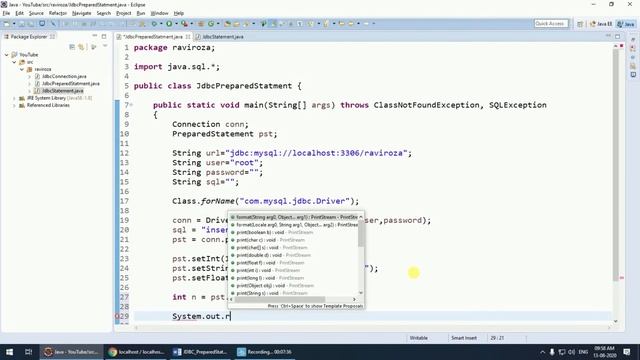Image resolution: width=640 pixels, height=360 pixels.
Task: Click the New file toolbar icon
Action: point(7,24)
